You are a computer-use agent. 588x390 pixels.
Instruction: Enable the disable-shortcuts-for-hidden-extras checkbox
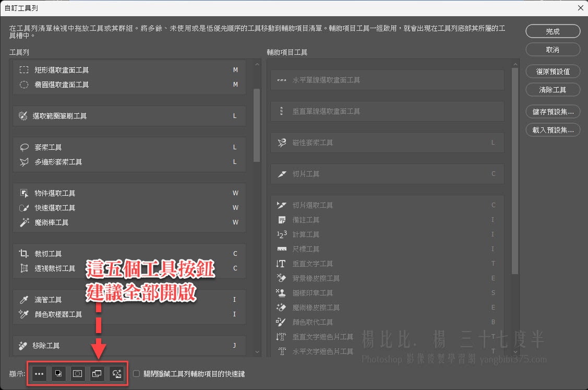coord(136,373)
